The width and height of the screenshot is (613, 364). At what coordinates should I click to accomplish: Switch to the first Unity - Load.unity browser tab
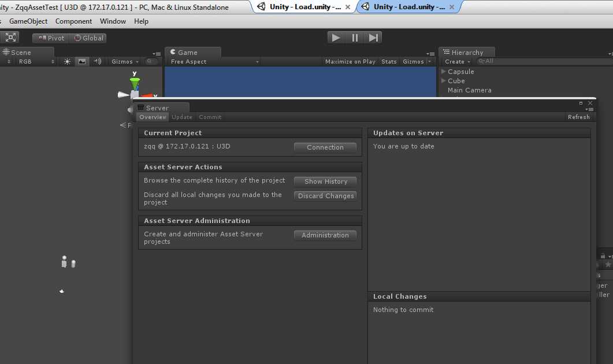tap(304, 7)
